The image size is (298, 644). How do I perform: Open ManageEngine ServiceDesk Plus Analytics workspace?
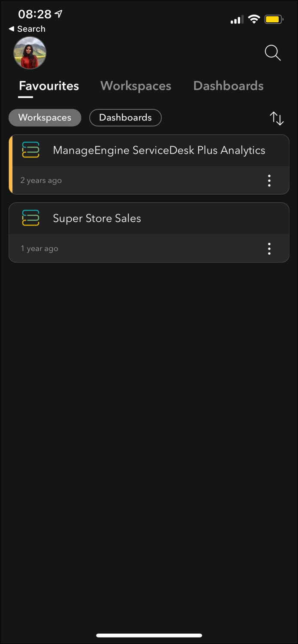click(159, 150)
